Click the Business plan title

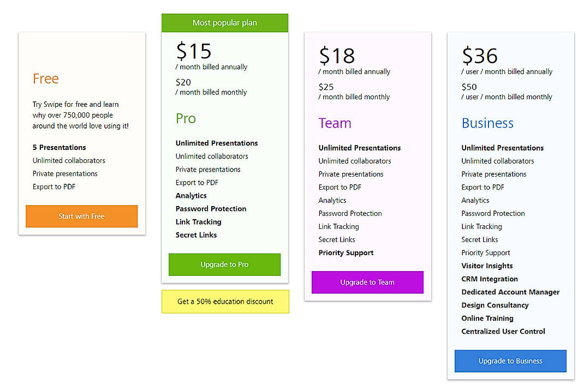pos(487,123)
